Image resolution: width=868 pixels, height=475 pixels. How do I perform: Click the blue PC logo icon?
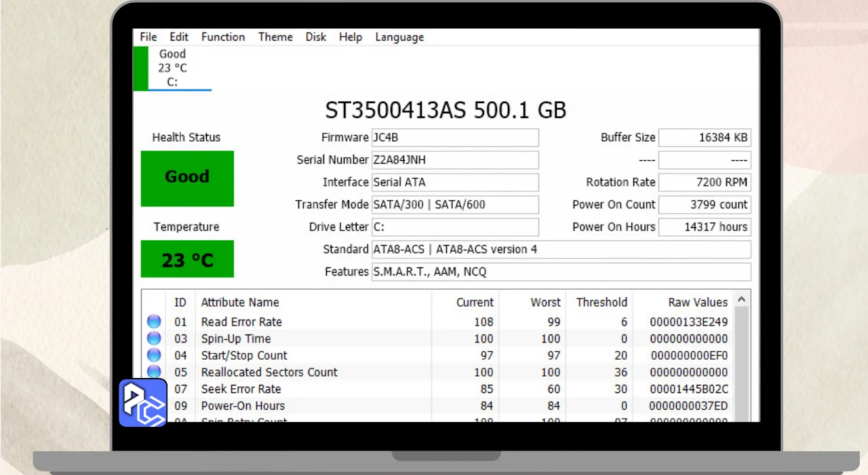tap(143, 402)
